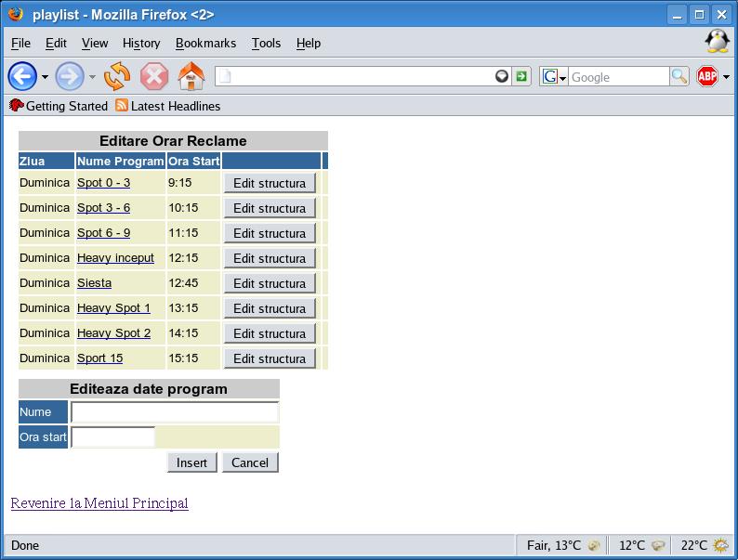Open the Heavy Spot 2 link
The width and height of the screenshot is (738, 560).
[x=114, y=332]
